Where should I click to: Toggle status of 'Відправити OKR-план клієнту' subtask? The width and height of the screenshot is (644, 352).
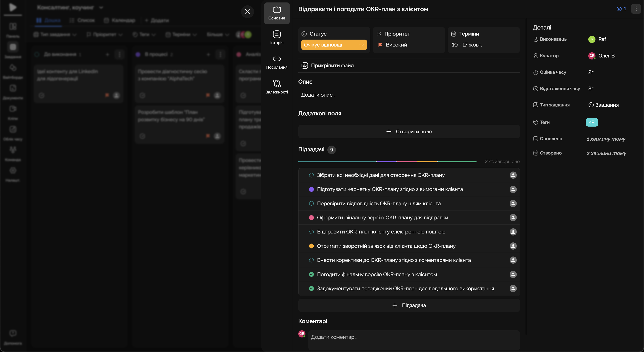(x=311, y=232)
